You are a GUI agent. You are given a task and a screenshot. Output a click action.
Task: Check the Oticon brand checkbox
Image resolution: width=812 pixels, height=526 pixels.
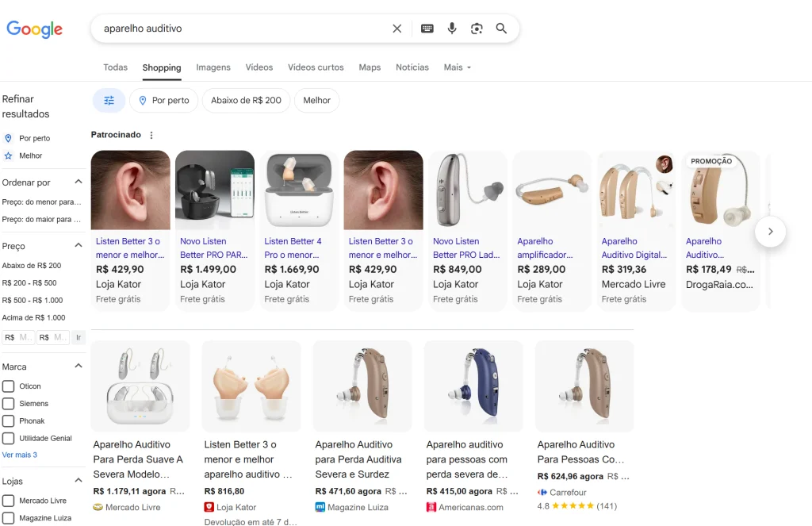pyautogui.click(x=8, y=386)
